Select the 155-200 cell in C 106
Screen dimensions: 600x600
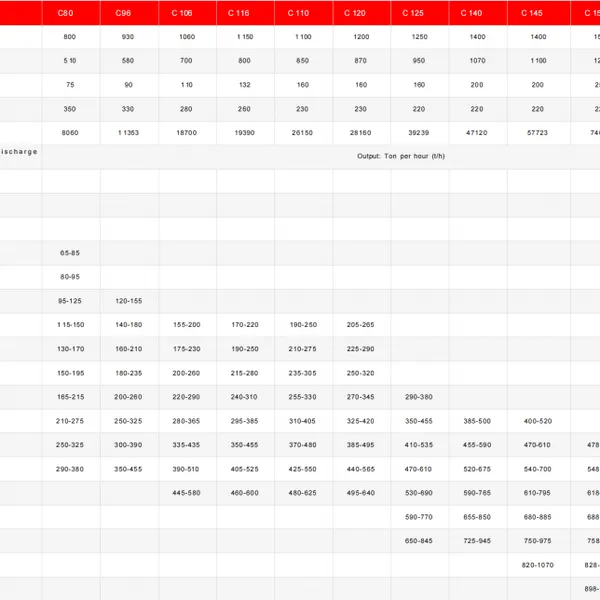point(187,325)
